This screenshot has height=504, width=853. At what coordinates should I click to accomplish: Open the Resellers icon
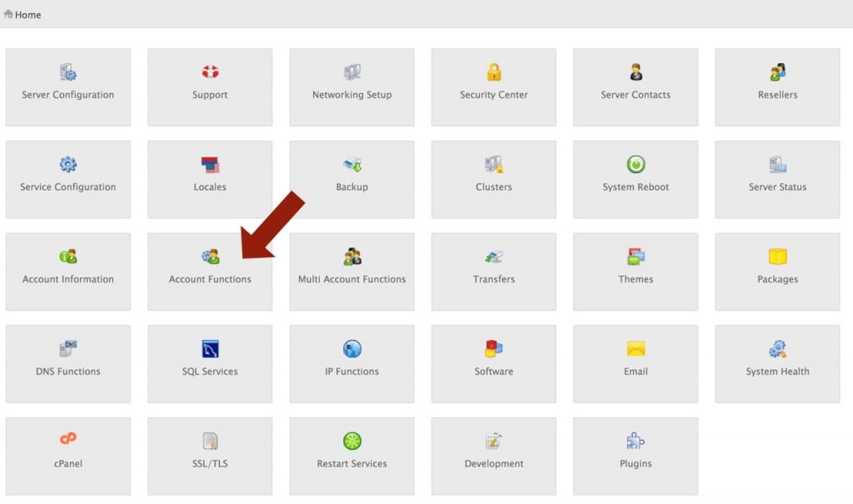[778, 72]
